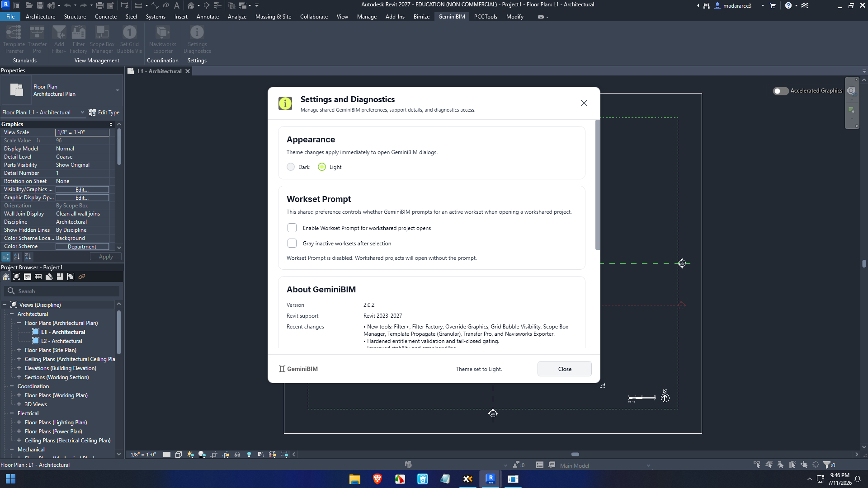Collapse the Coordination tree node
This screenshot has height=488, width=868.
(x=12, y=386)
